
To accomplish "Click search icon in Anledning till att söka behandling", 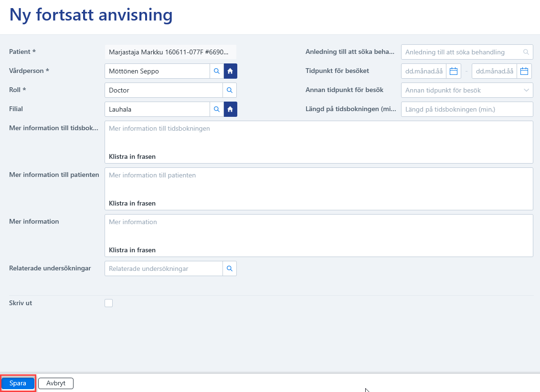I will pos(526,52).
